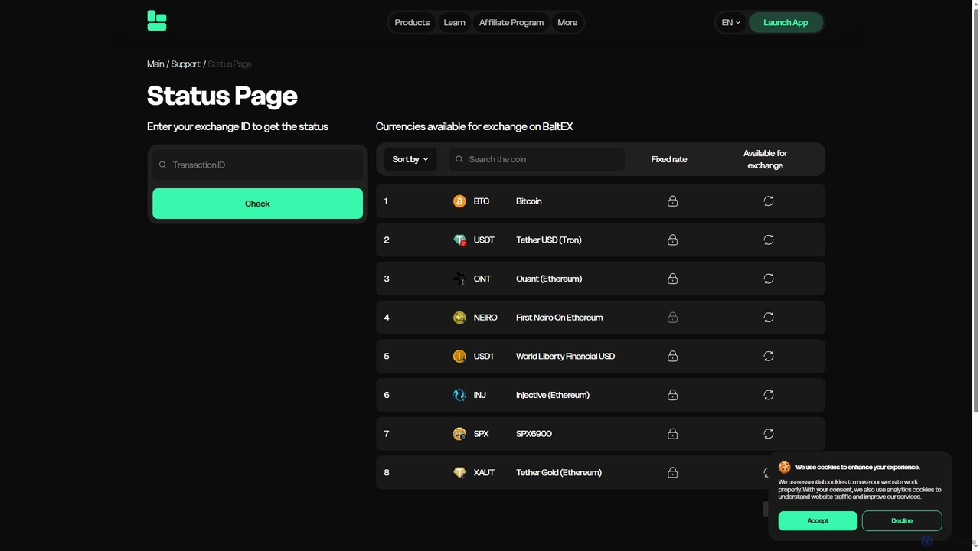Open the Sort by dropdown
Screen dimensions: 980x551
pyautogui.click(x=410, y=159)
